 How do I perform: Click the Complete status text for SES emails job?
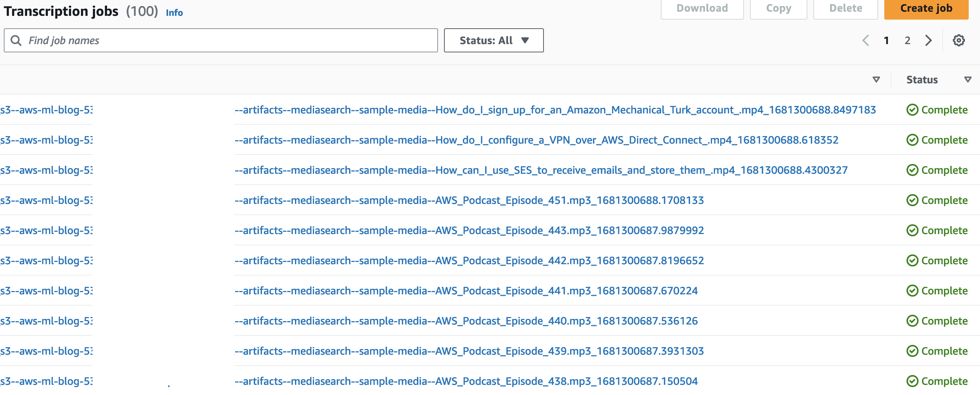[x=944, y=170]
